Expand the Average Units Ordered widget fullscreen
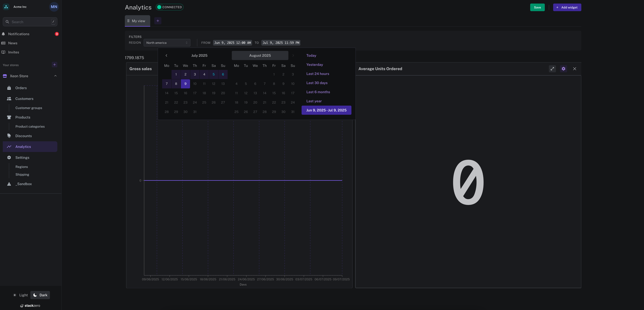Screen dimensions: 644x310 tap(552, 69)
